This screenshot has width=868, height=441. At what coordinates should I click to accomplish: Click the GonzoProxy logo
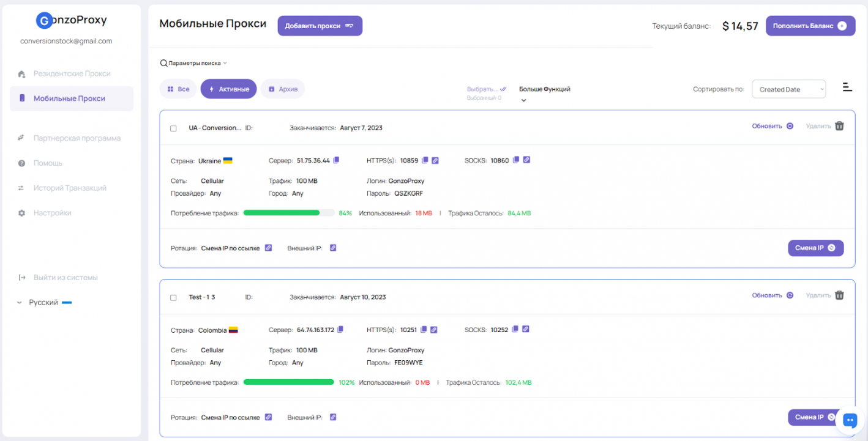72,20
